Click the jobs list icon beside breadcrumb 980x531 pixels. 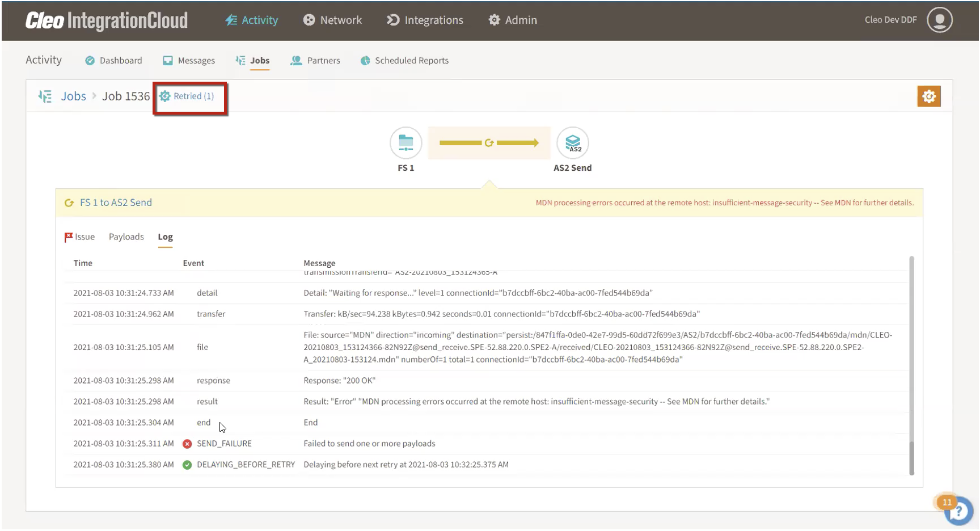45,96
